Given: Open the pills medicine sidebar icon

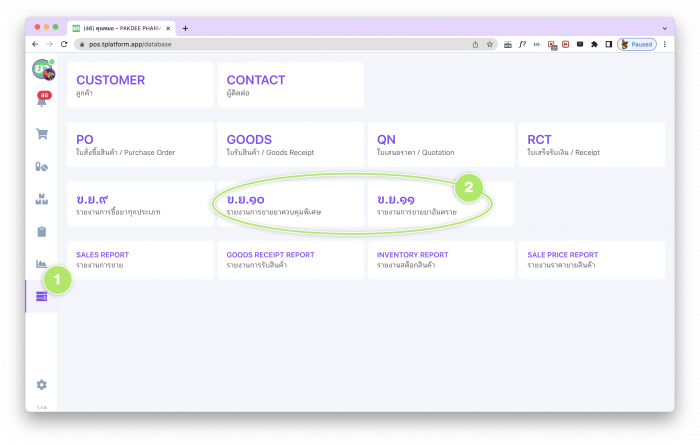Looking at the screenshot, I should coord(42,167).
